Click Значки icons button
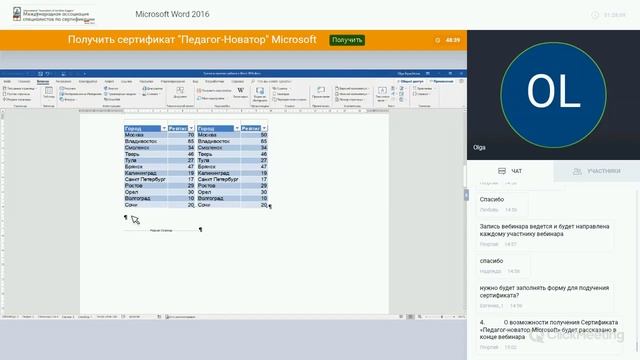This screenshot has height=360, width=640. [x=111, y=89]
